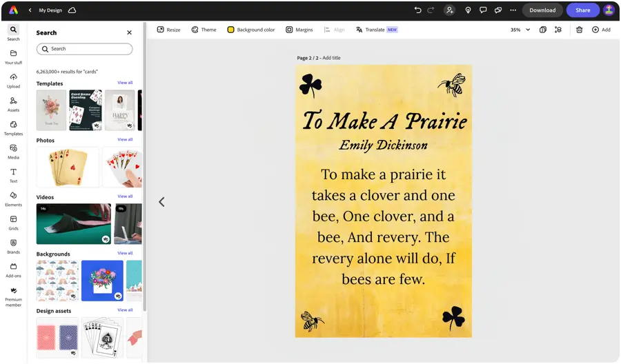
Task: Go to previous page with left chevron
Action: [x=161, y=202]
